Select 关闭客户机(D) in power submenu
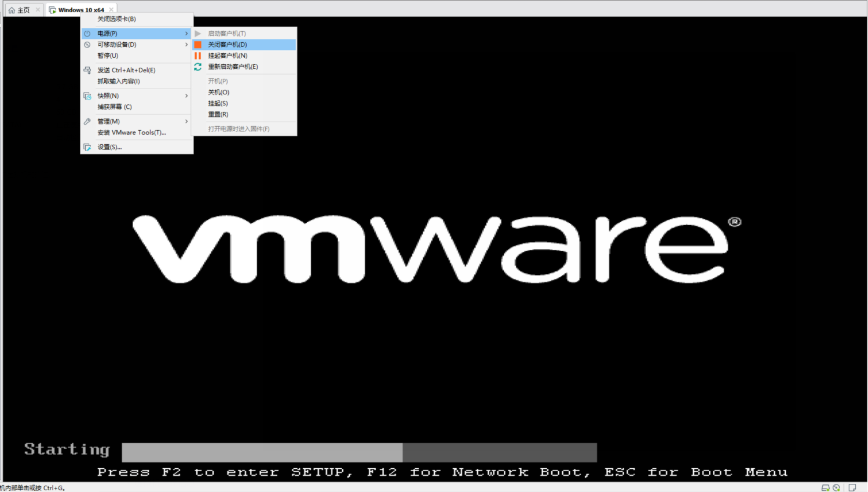868x492 pixels. click(244, 45)
